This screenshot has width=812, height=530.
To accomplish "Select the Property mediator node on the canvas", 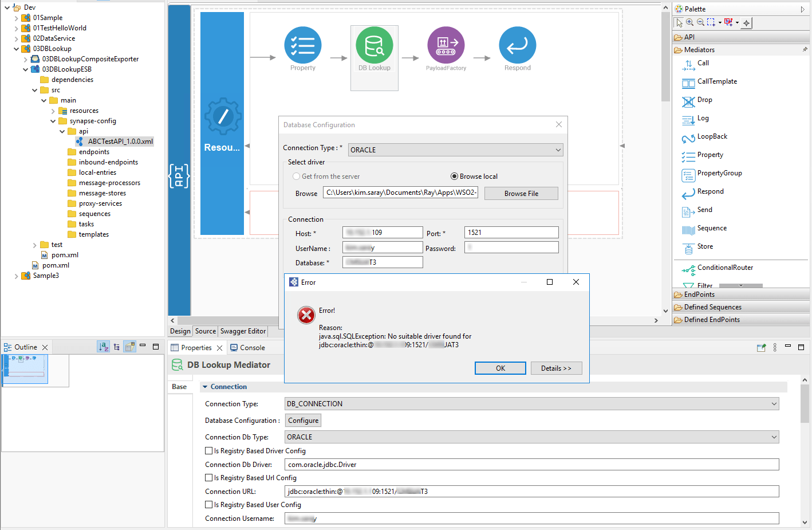I will [x=303, y=45].
